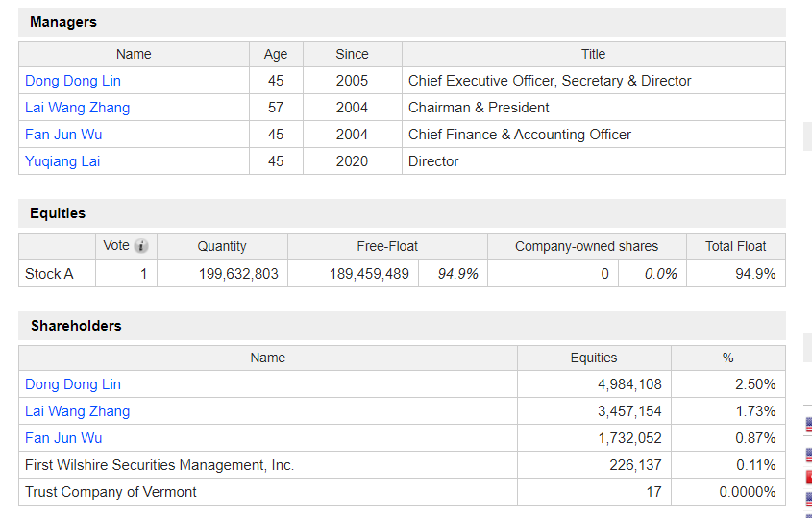The height and width of the screenshot is (518, 812).
Task: Click the Age column header
Action: point(276,54)
